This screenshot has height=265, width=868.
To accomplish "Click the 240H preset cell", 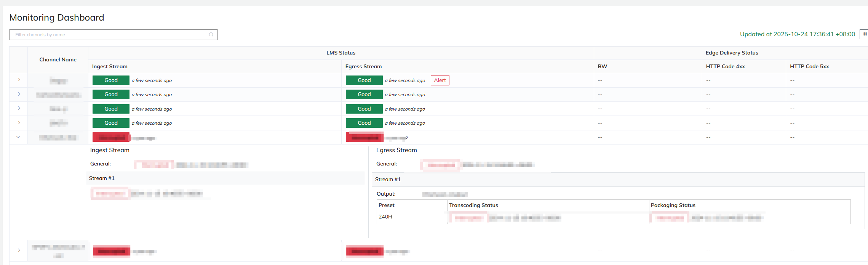I will [385, 217].
